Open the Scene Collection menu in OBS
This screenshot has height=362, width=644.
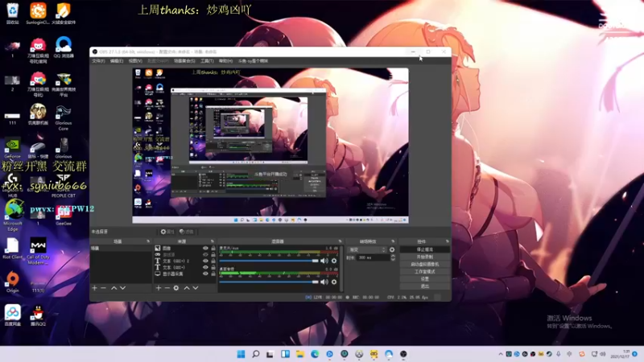[185, 61]
